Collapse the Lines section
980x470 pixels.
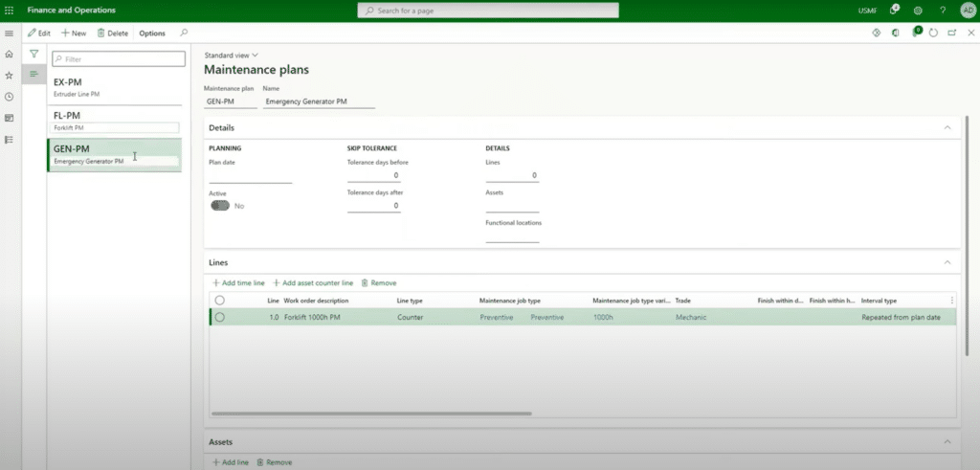point(947,262)
